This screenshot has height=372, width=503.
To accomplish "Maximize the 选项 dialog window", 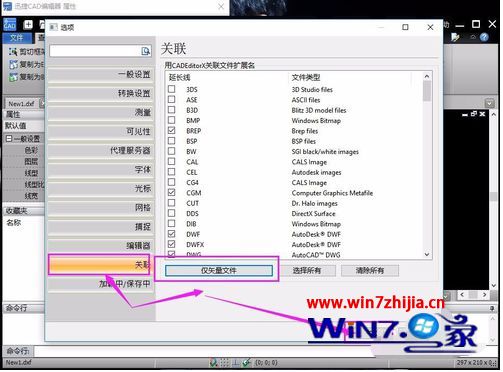I will click(x=405, y=27).
